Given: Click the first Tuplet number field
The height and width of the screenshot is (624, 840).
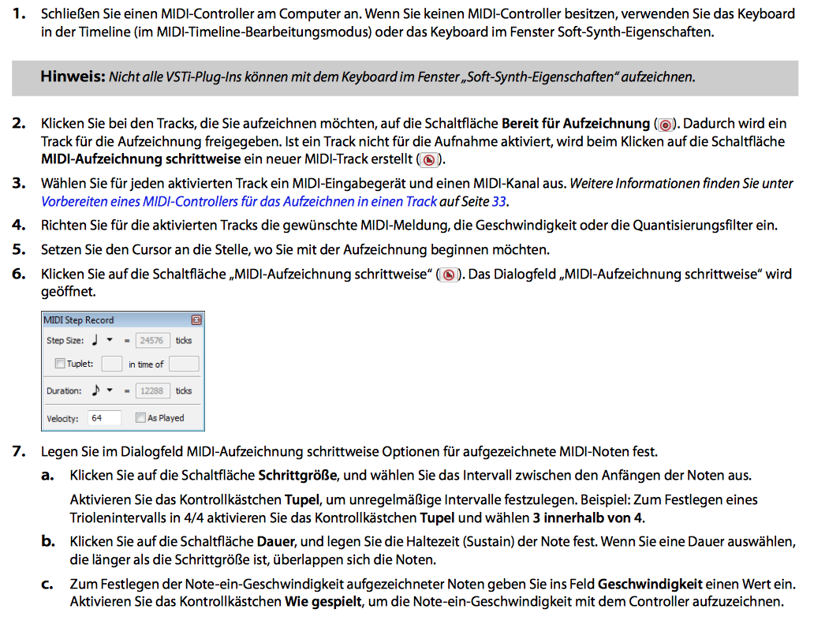Looking at the screenshot, I should pyautogui.click(x=111, y=364).
